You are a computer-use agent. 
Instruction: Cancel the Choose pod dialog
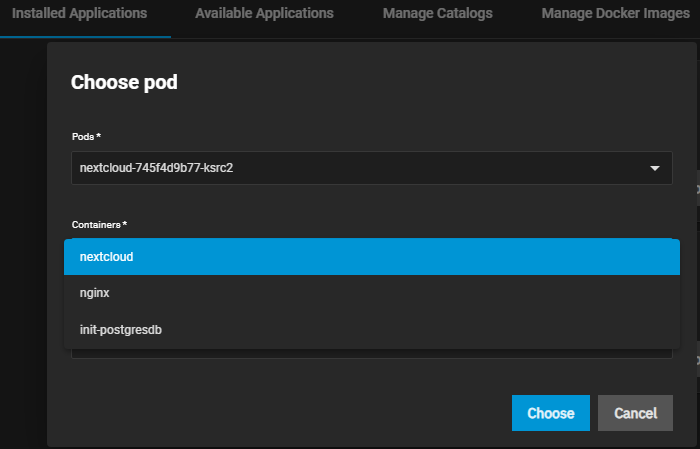click(635, 413)
